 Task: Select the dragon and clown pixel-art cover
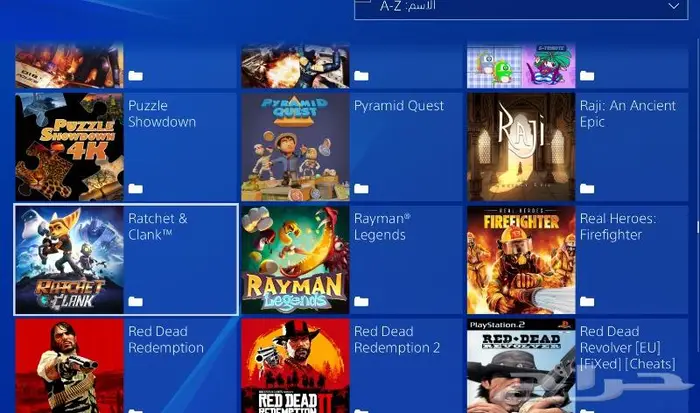point(521,65)
